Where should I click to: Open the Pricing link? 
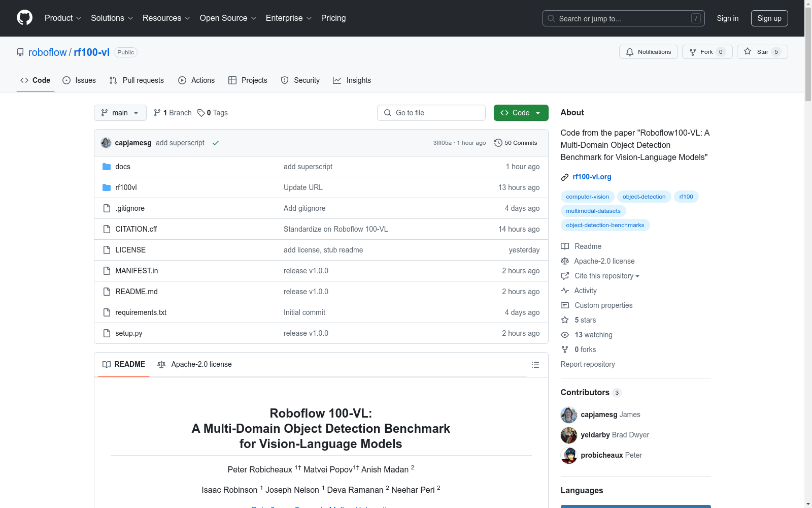click(x=333, y=18)
